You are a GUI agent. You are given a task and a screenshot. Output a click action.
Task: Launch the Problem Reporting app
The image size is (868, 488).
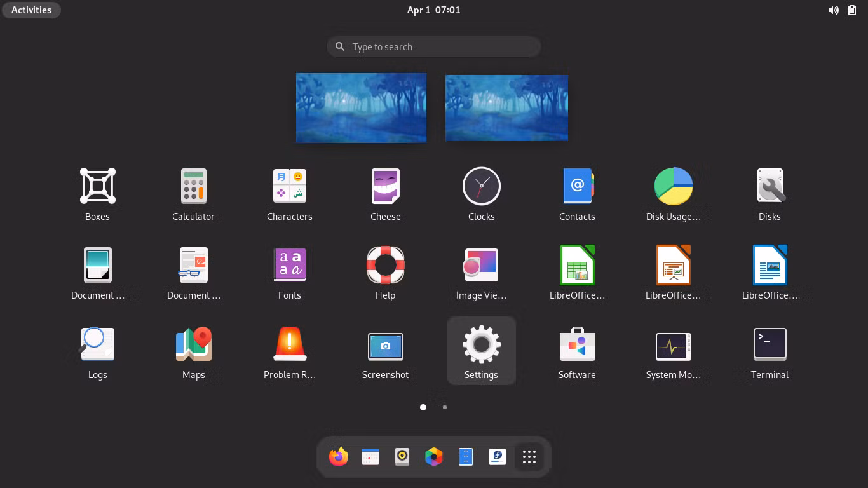pos(290,351)
